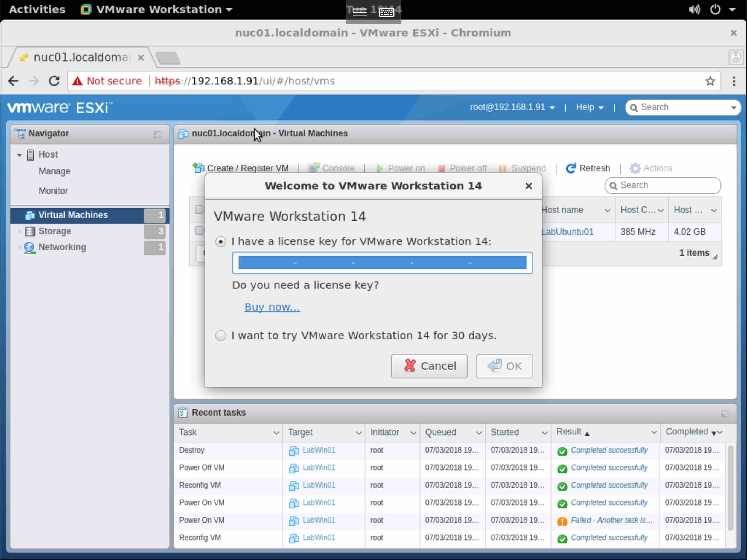Open the Target column dropdown in Recent tasks
747x560 pixels.
pyautogui.click(x=358, y=433)
